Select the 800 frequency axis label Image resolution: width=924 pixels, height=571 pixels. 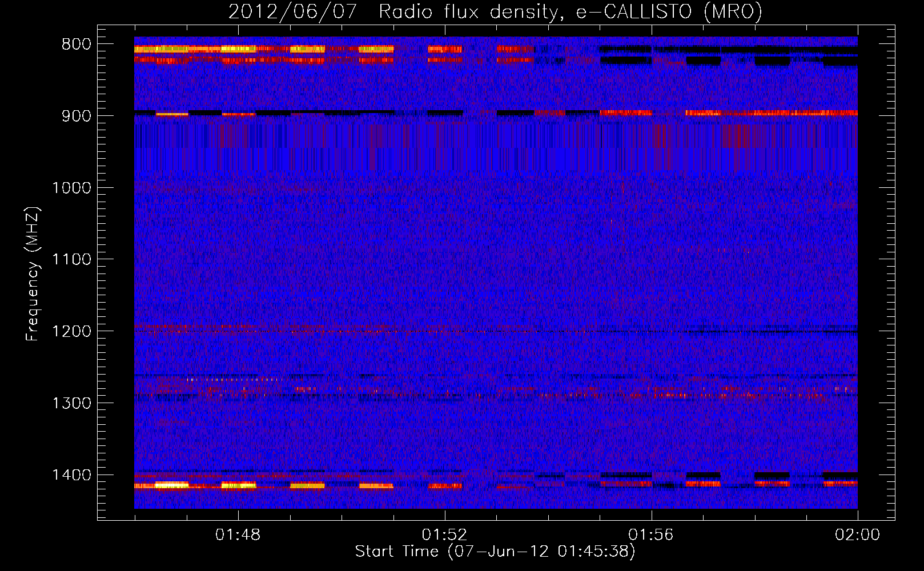pos(77,45)
